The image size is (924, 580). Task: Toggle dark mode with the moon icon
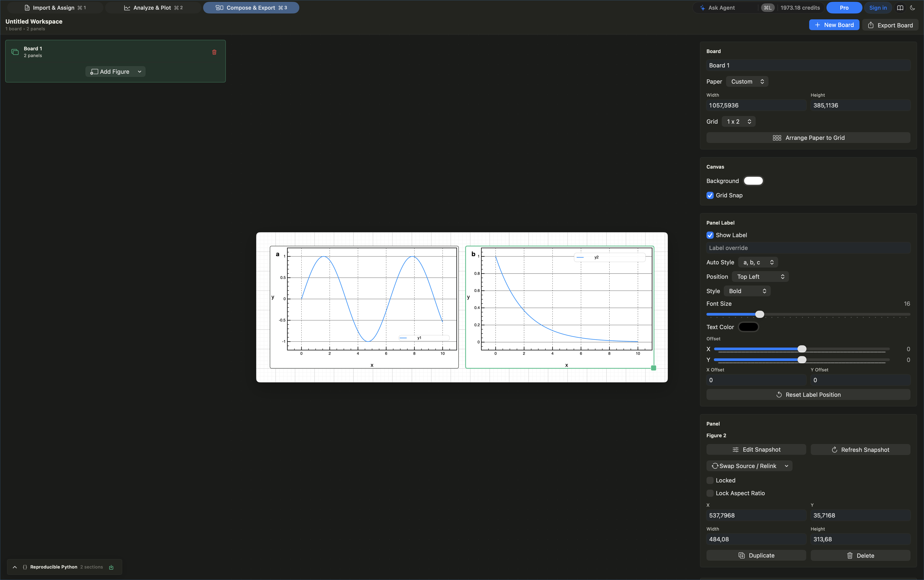913,8
